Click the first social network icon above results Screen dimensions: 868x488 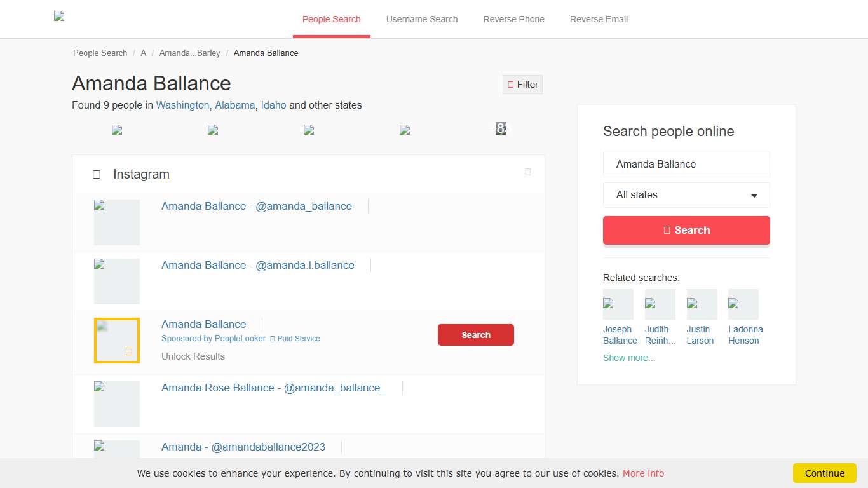point(118,129)
